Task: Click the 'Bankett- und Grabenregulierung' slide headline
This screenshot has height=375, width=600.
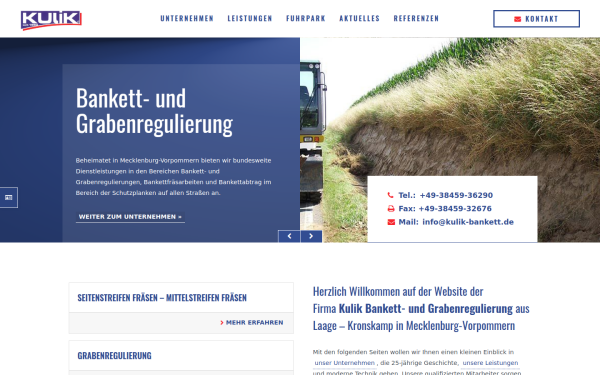Action: coord(154,111)
